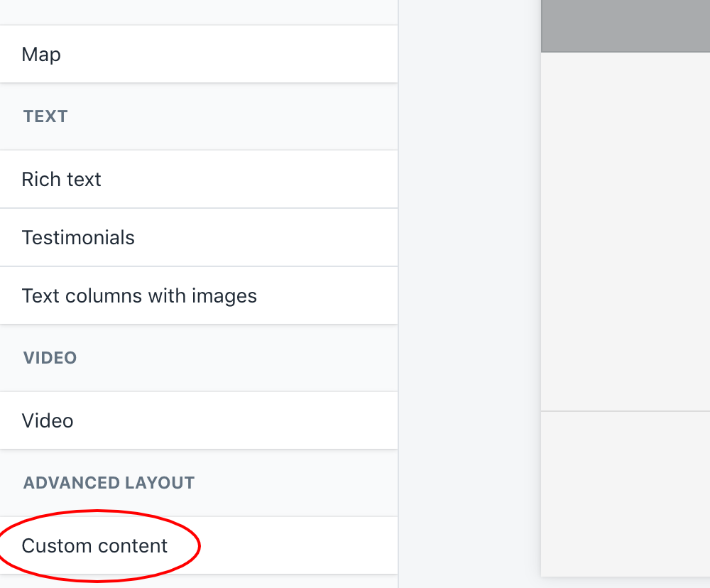Screen dimensions: 710x588
Task: Click the light preview panel body
Action: coord(625,227)
